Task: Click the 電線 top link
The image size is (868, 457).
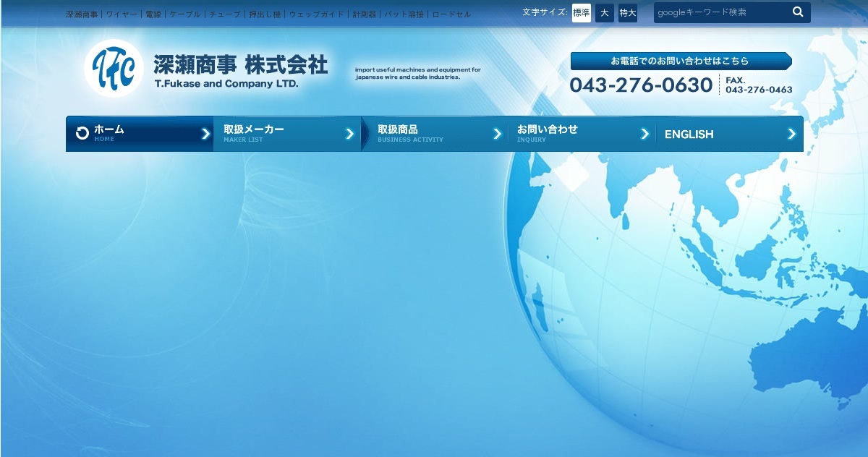Action: tap(153, 14)
